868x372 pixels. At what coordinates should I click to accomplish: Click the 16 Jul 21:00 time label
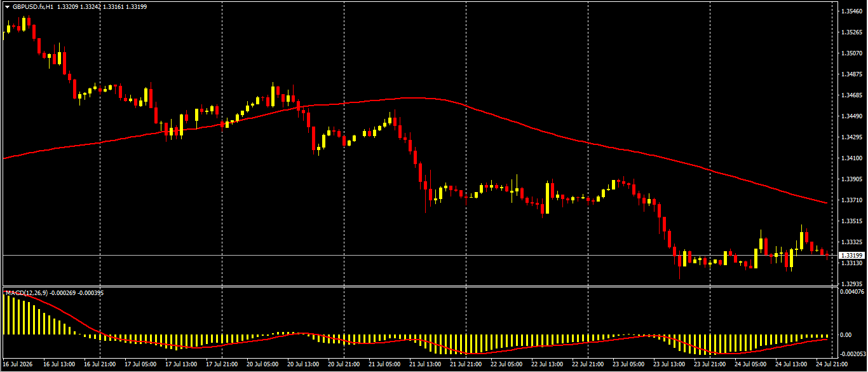[100, 364]
